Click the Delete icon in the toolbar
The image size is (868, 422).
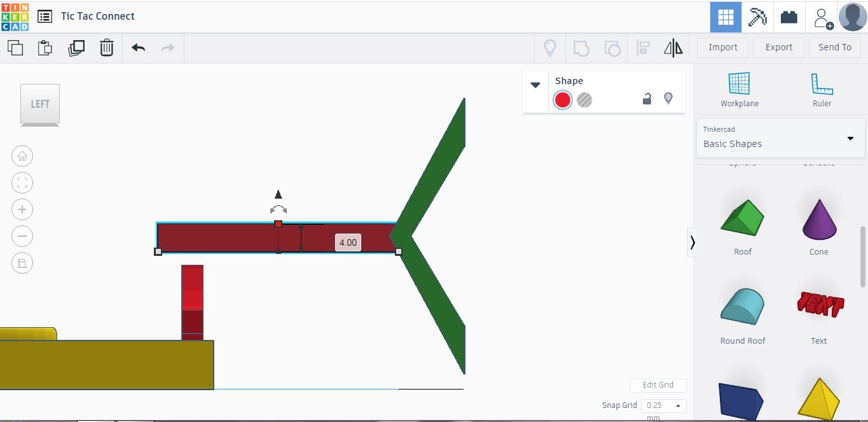coord(106,47)
